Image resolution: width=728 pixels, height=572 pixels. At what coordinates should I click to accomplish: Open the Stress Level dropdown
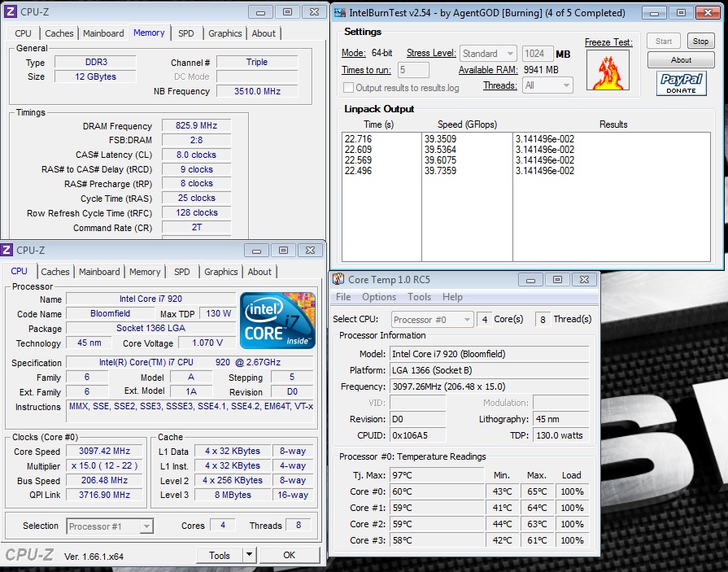tap(488, 54)
